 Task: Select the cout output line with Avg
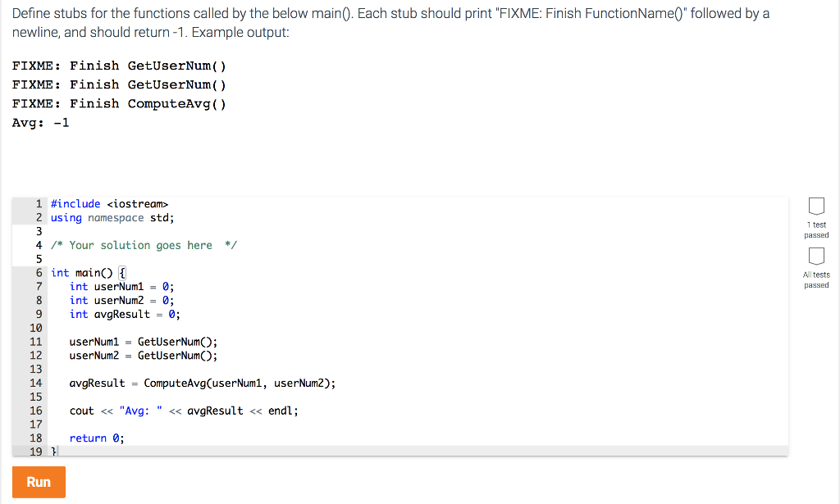pyautogui.click(x=182, y=411)
